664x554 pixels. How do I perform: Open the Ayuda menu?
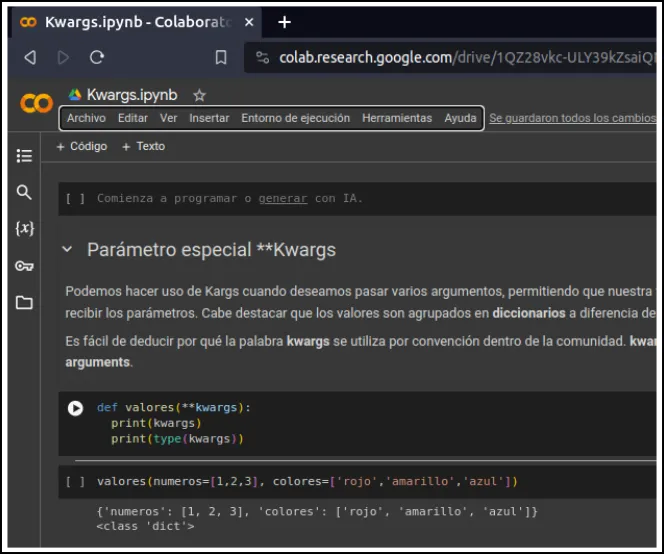(x=460, y=118)
